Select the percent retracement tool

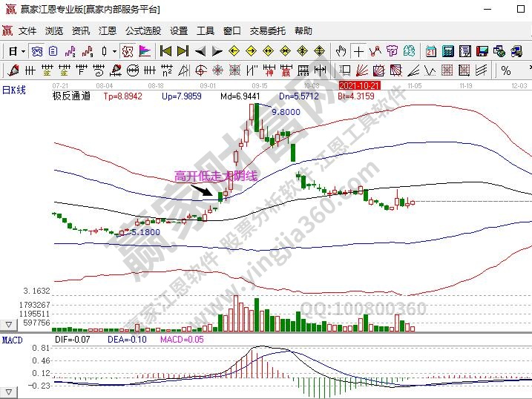(x=506, y=70)
